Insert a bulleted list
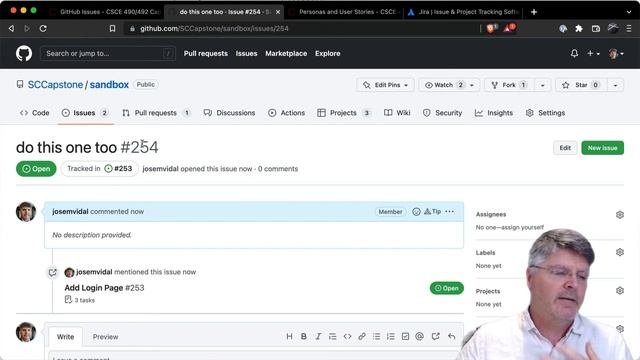This screenshot has width=640, height=360. 376,336
